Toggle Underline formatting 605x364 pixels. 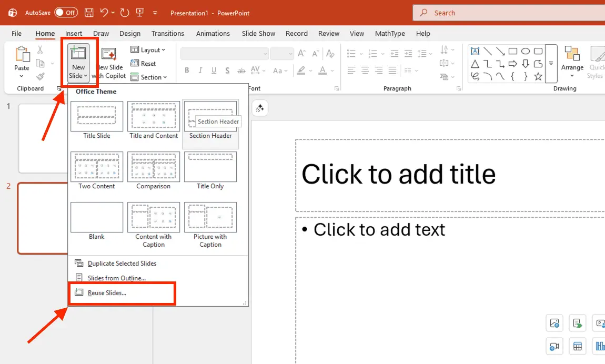[x=214, y=70]
